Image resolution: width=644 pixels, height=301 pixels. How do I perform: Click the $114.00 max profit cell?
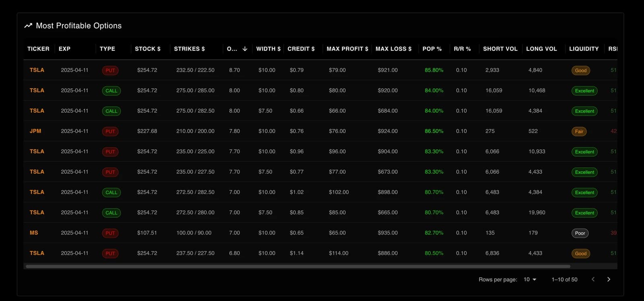[x=339, y=253]
